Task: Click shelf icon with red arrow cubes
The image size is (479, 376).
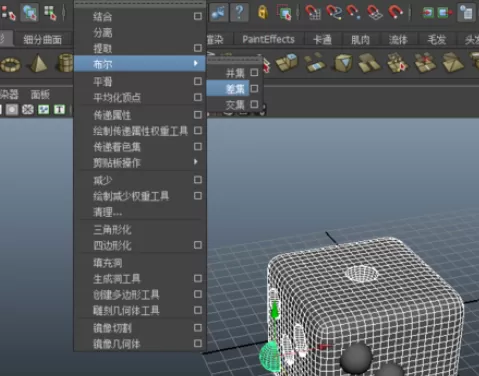Action: click(x=398, y=63)
